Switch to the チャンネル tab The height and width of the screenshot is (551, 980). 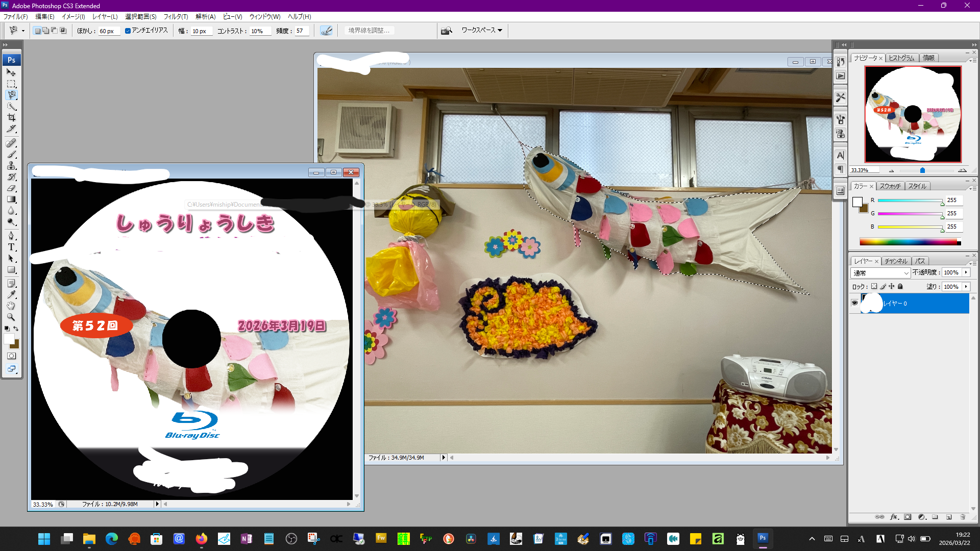click(896, 261)
